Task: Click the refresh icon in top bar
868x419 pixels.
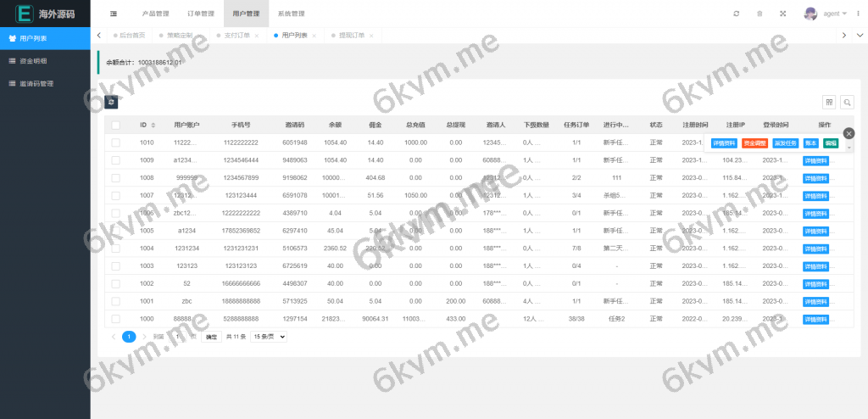Action: click(x=737, y=14)
